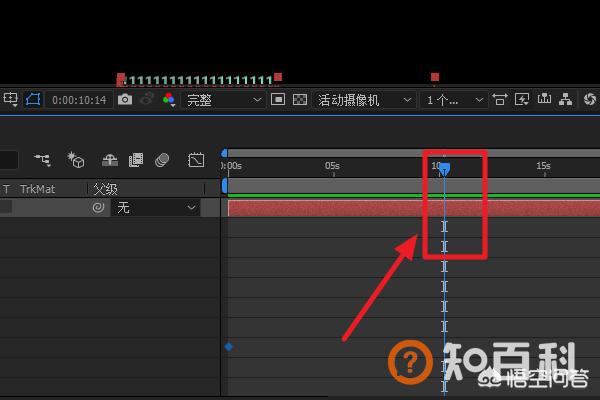The height and width of the screenshot is (400, 600).
Task: Toggle pixel aspect ratio correction icon
Action: click(499, 100)
